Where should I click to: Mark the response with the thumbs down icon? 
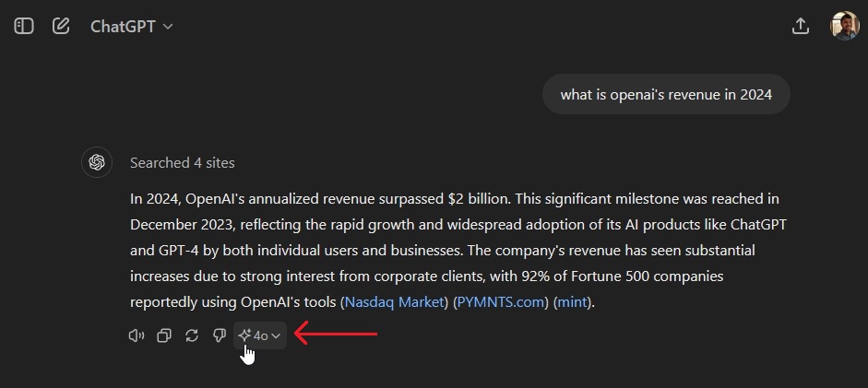(220, 335)
